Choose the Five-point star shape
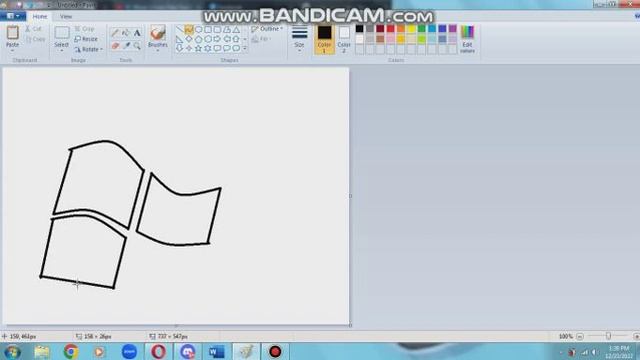The width and height of the screenshot is (640, 360). point(198,48)
